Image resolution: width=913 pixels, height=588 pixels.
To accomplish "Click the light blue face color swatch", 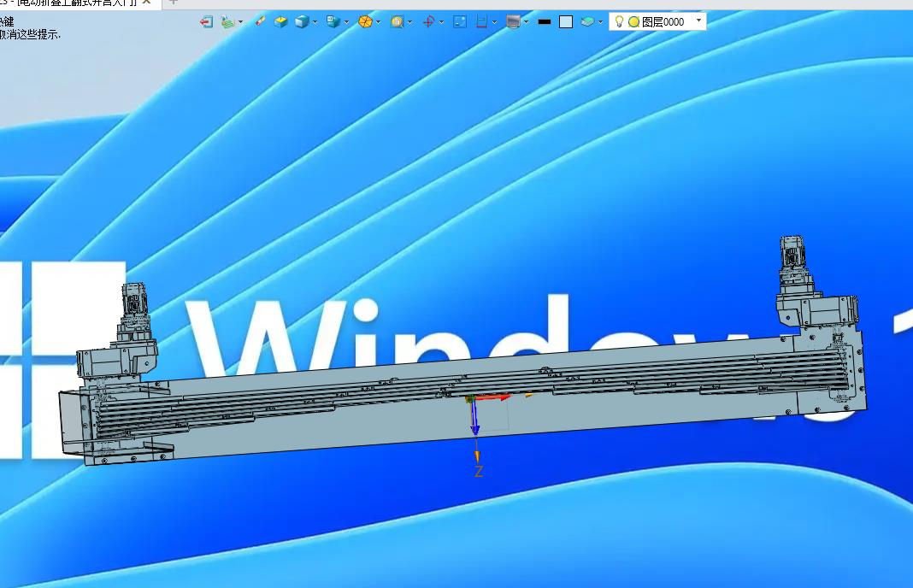I will click(565, 22).
